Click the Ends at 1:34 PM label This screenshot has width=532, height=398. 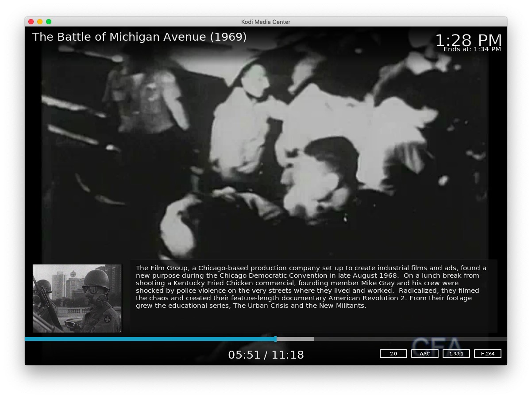[x=472, y=50]
